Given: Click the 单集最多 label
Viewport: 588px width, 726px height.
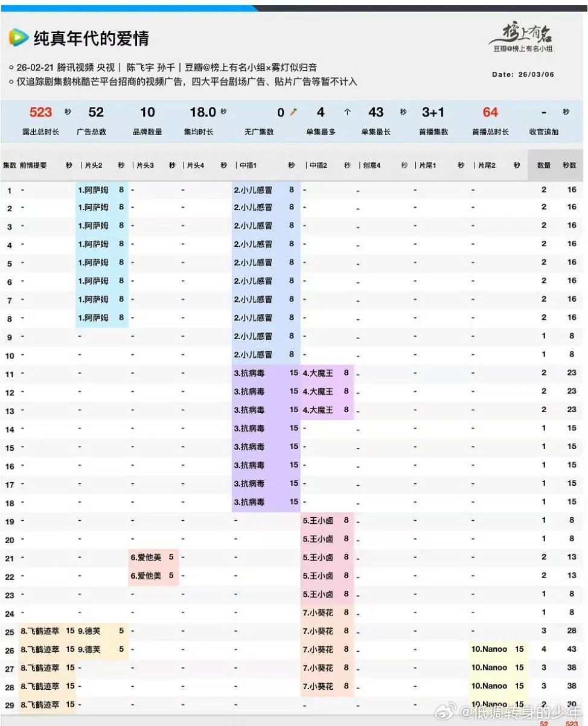Looking at the screenshot, I should click(x=321, y=132).
